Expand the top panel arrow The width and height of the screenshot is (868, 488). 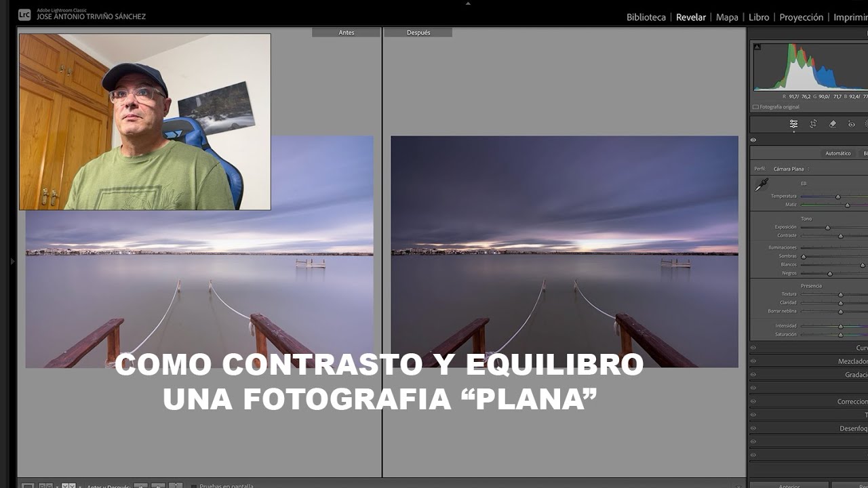click(468, 3)
